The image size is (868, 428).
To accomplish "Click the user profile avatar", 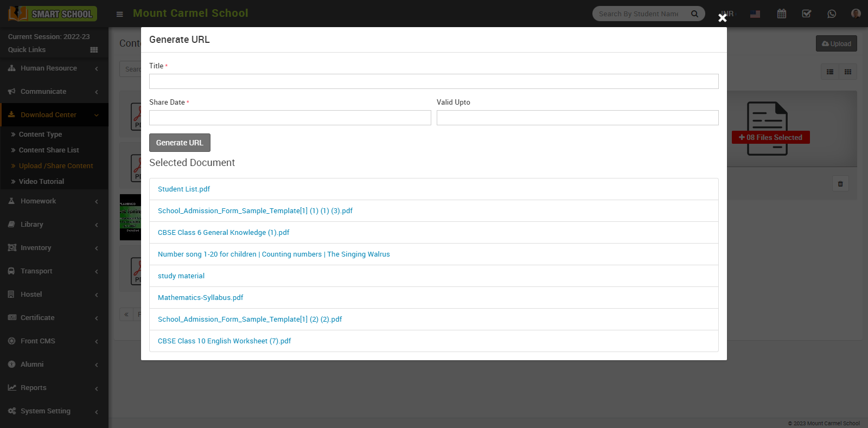I will point(856,14).
